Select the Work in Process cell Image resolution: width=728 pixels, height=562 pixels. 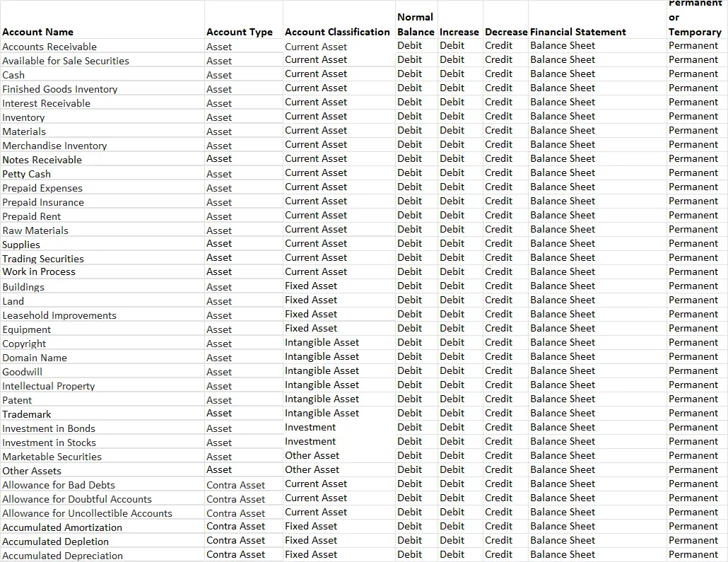[x=39, y=271]
